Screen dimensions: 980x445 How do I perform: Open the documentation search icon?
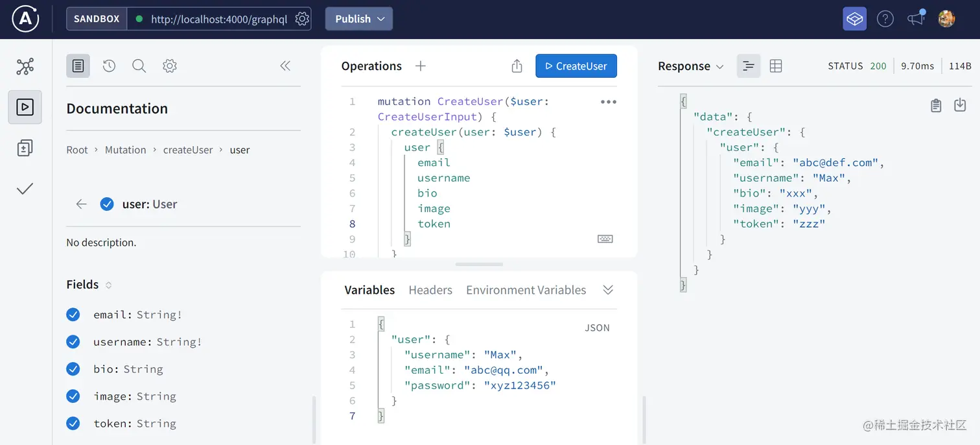[139, 66]
